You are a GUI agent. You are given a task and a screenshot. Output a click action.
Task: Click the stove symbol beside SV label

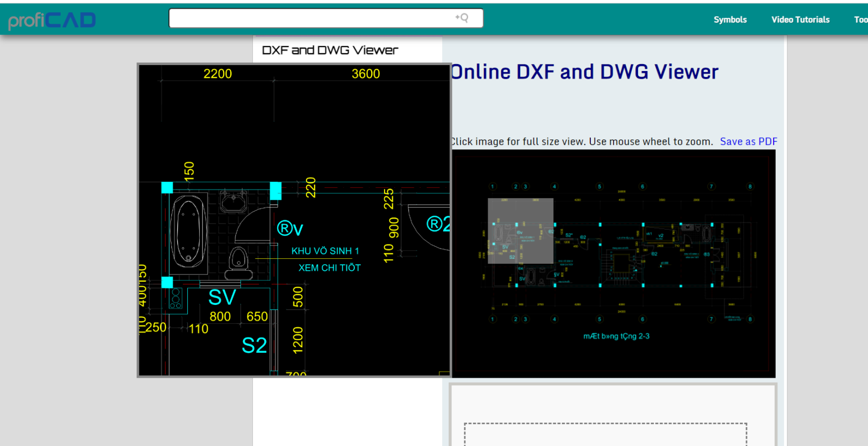click(x=175, y=298)
